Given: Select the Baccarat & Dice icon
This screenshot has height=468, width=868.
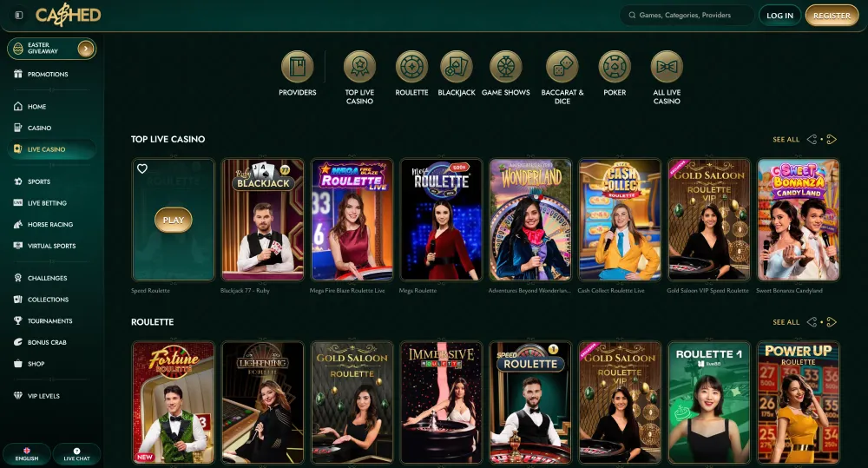Looking at the screenshot, I should click(x=562, y=67).
